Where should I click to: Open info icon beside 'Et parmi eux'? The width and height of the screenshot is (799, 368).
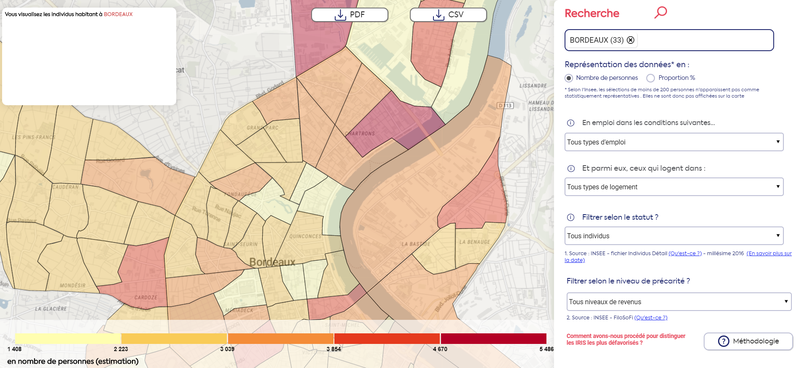[570, 168]
